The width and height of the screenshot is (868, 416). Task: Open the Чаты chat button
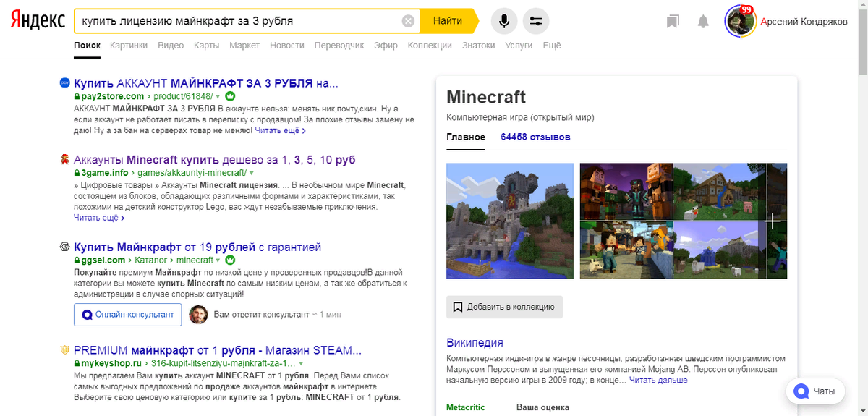pos(815,391)
